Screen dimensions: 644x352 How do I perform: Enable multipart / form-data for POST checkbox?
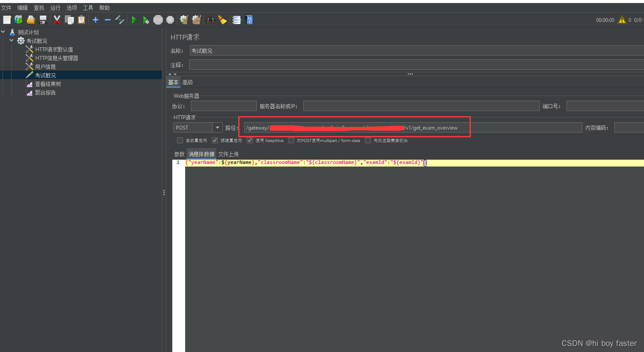click(x=291, y=140)
